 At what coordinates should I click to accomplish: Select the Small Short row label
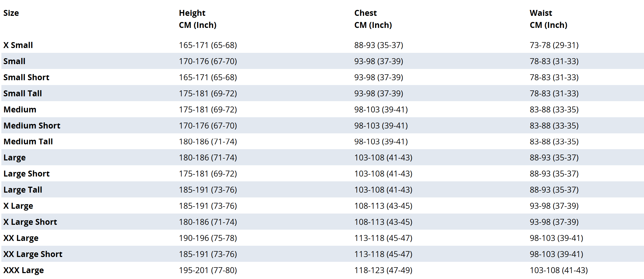click(x=26, y=77)
